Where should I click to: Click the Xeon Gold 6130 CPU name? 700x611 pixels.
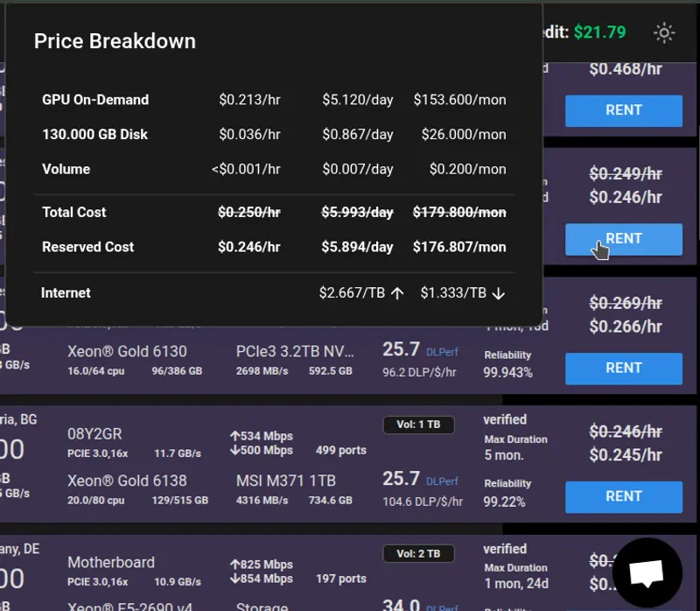coord(127,352)
